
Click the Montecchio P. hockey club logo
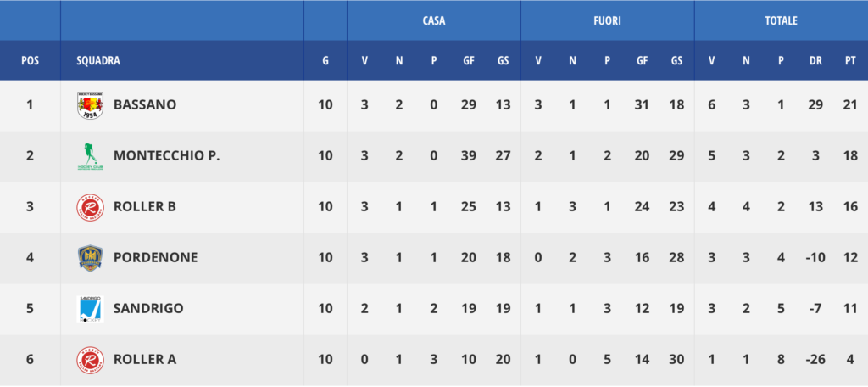pos(90,156)
